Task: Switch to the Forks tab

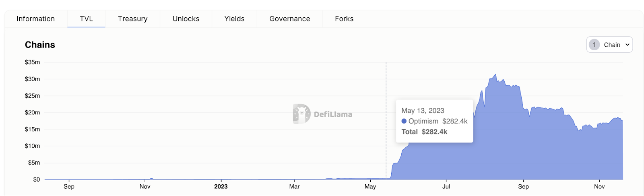Action: 344,19
